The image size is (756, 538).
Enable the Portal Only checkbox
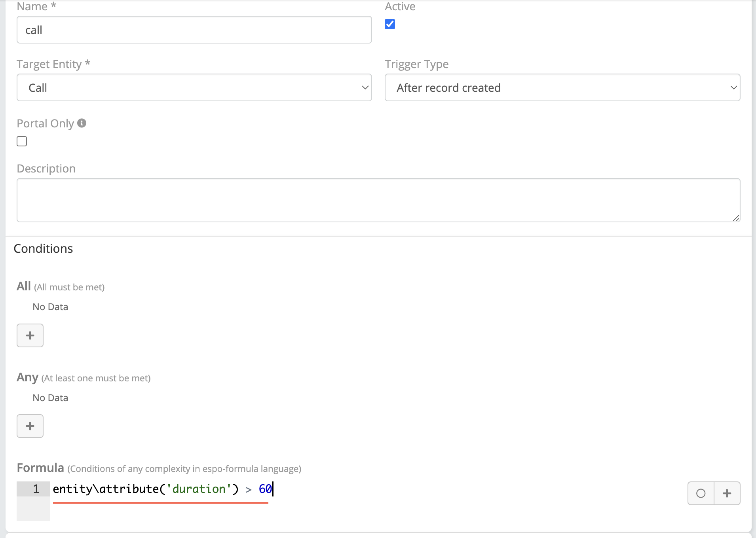[22, 141]
